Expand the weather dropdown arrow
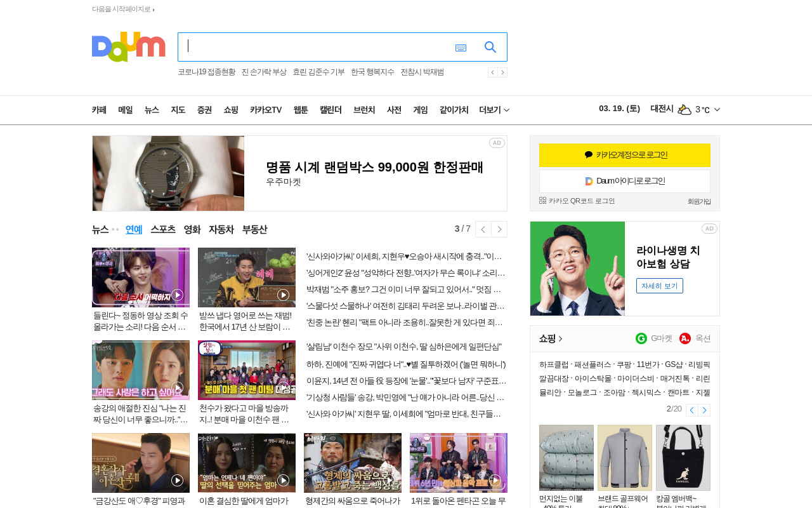The height and width of the screenshot is (508, 812). tap(717, 110)
